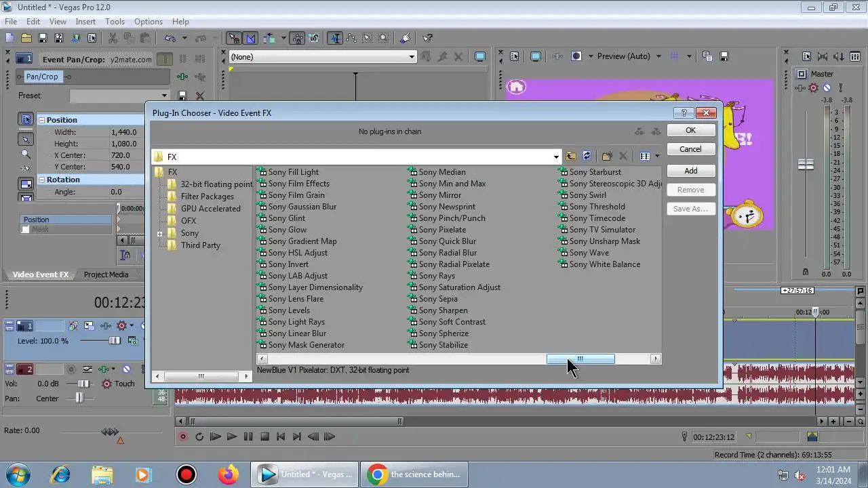Adjust video track 1 Level slider

tap(114, 341)
